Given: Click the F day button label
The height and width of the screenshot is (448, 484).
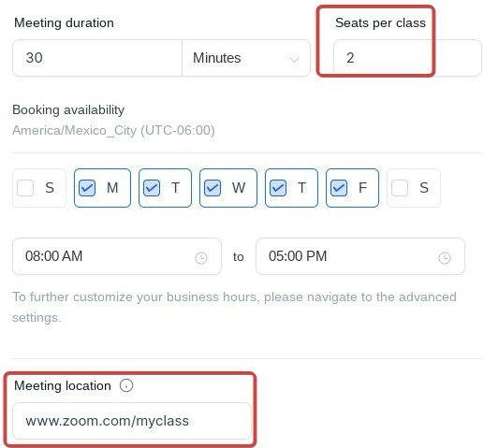Looking at the screenshot, I should pyautogui.click(x=362, y=188).
